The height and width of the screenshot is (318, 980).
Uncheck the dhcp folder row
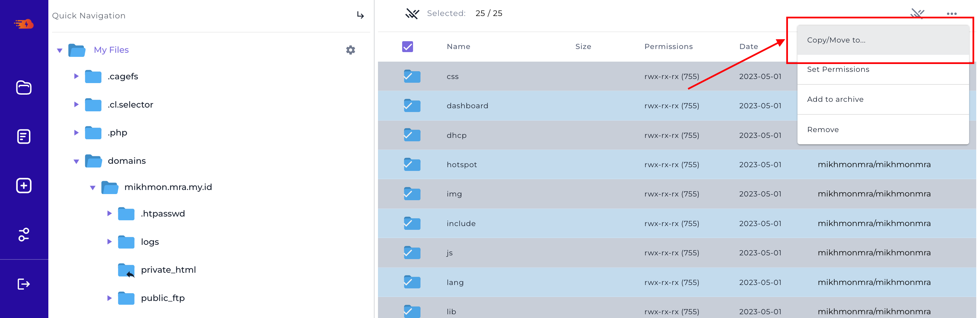pyautogui.click(x=412, y=135)
